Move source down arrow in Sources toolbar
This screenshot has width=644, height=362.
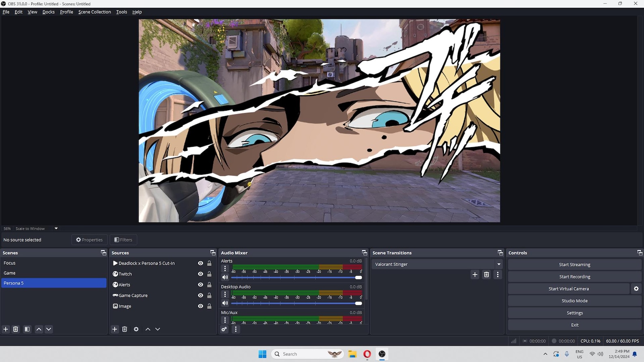coord(158,329)
